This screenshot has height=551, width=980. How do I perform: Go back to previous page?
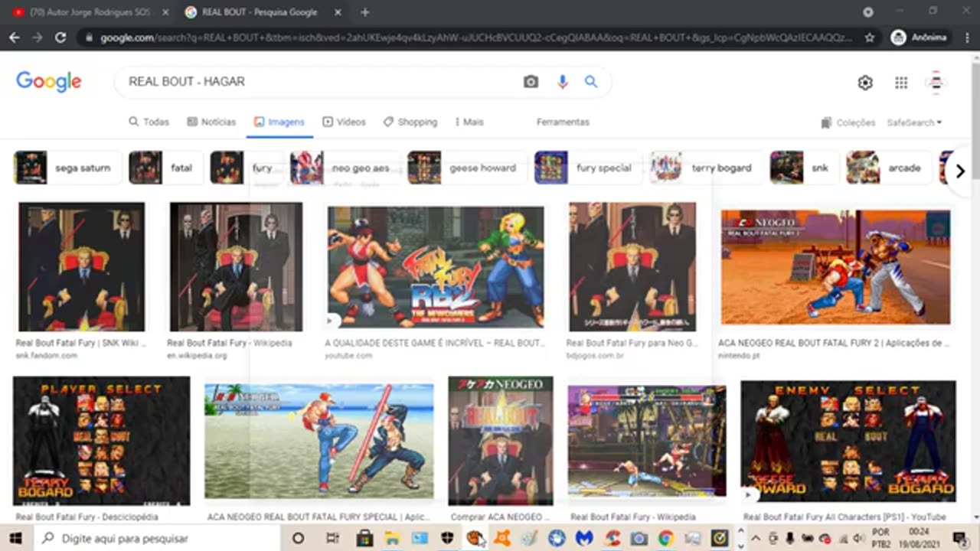click(14, 37)
